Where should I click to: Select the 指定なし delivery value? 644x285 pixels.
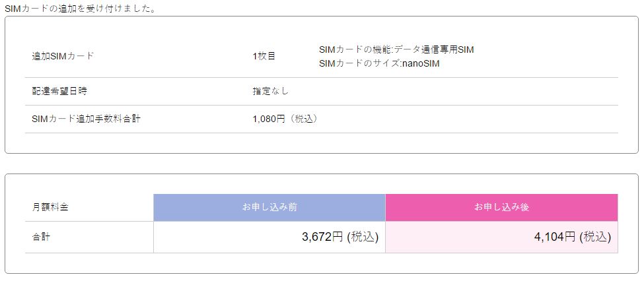pyautogui.click(x=270, y=91)
